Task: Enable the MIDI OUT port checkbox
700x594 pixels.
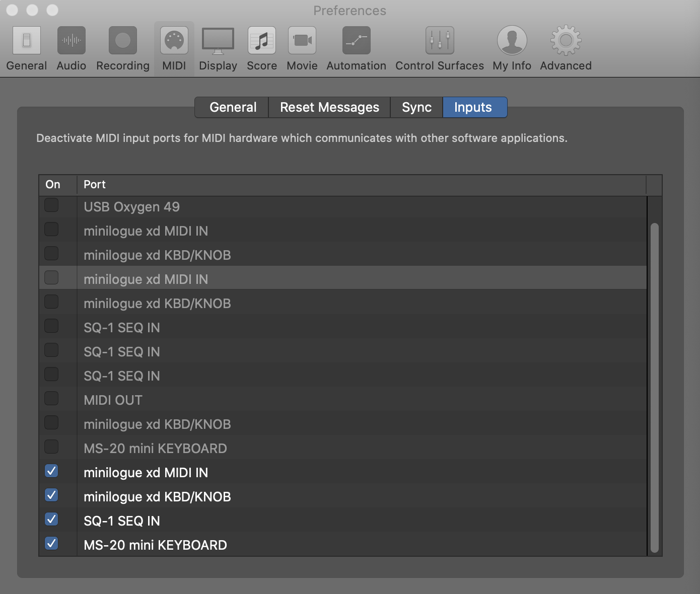Action: click(x=51, y=399)
